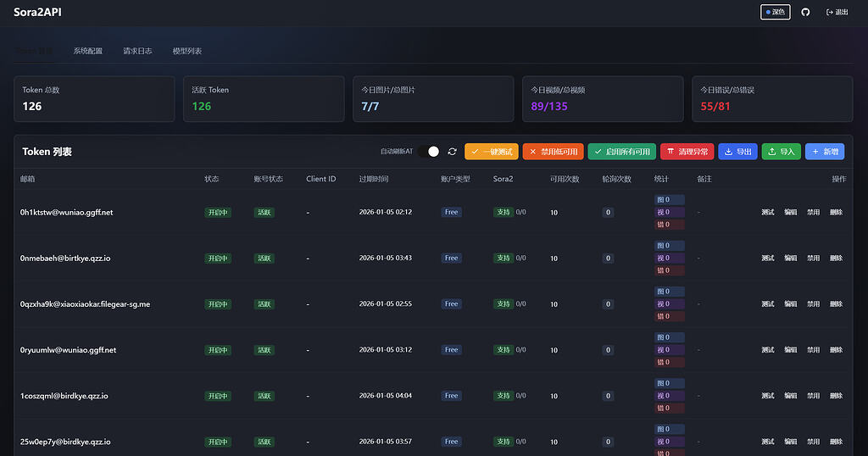Image resolution: width=868 pixels, height=456 pixels.
Task: Click 编辑 for 0qzxha9k@xiaoxiaokar.filegear-sg.me
Action: (791, 304)
